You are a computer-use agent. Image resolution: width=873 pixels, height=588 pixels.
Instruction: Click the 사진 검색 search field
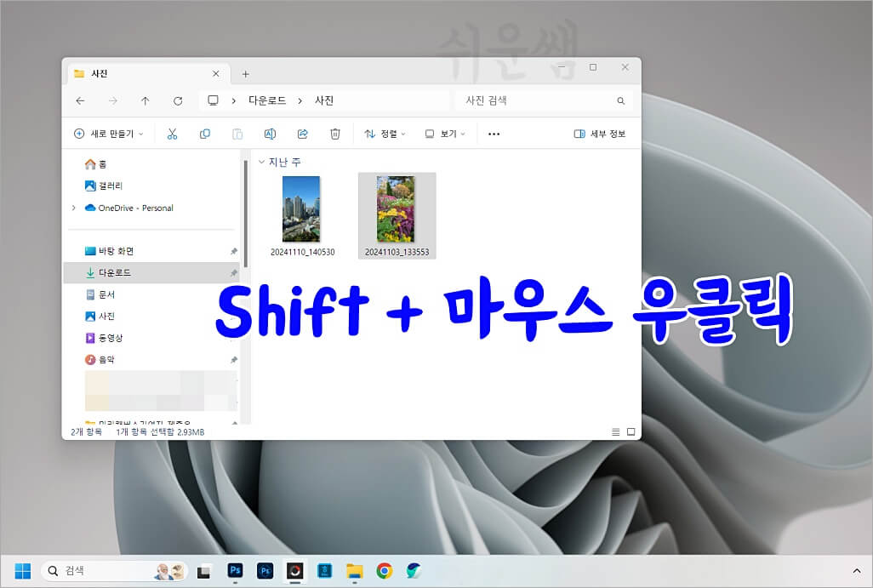(544, 100)
